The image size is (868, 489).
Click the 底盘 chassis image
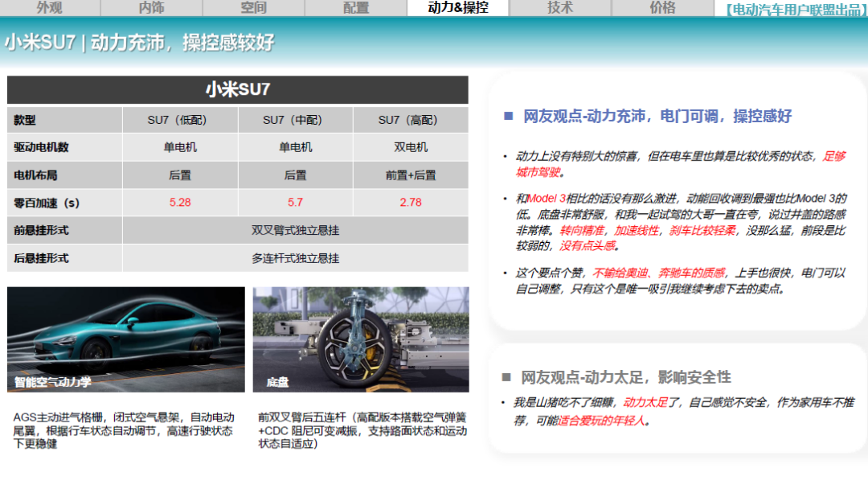pyautogui.click(x=361, y=339)
